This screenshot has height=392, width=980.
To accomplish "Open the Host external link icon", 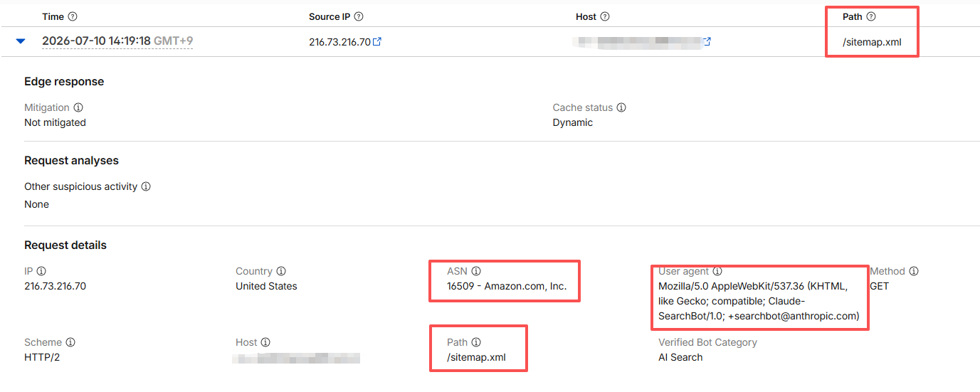I will point(707,41).
